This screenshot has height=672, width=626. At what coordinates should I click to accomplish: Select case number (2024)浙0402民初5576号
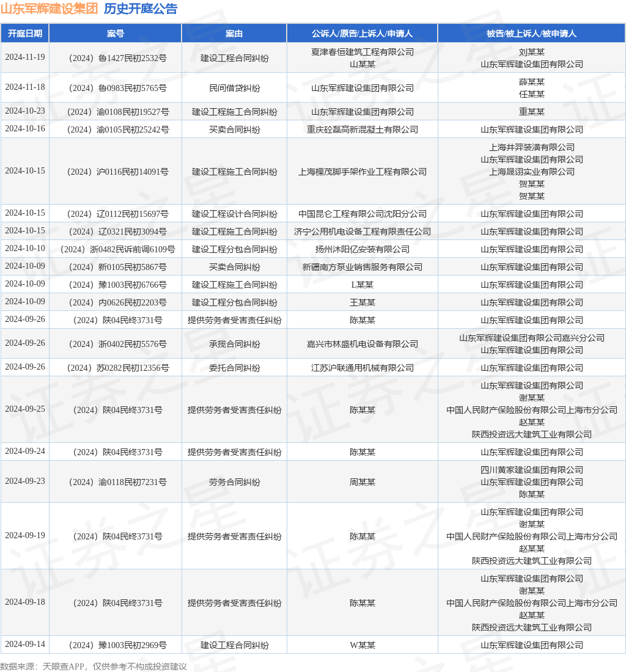coord(117,344)
